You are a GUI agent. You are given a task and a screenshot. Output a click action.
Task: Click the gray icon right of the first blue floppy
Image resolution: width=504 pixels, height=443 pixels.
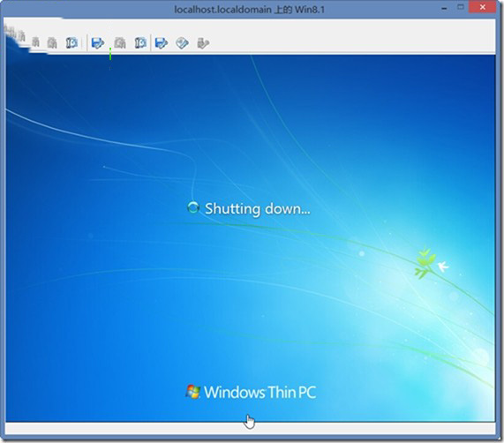(120, 42)
